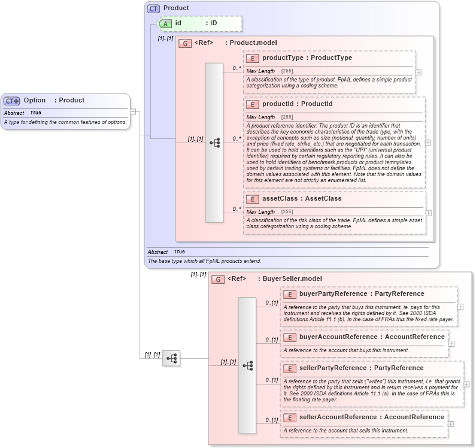The width and height of the screenshot is (476, 448).
Task: Click the CT icon of the Option type
Action: (x=12, y=101)
